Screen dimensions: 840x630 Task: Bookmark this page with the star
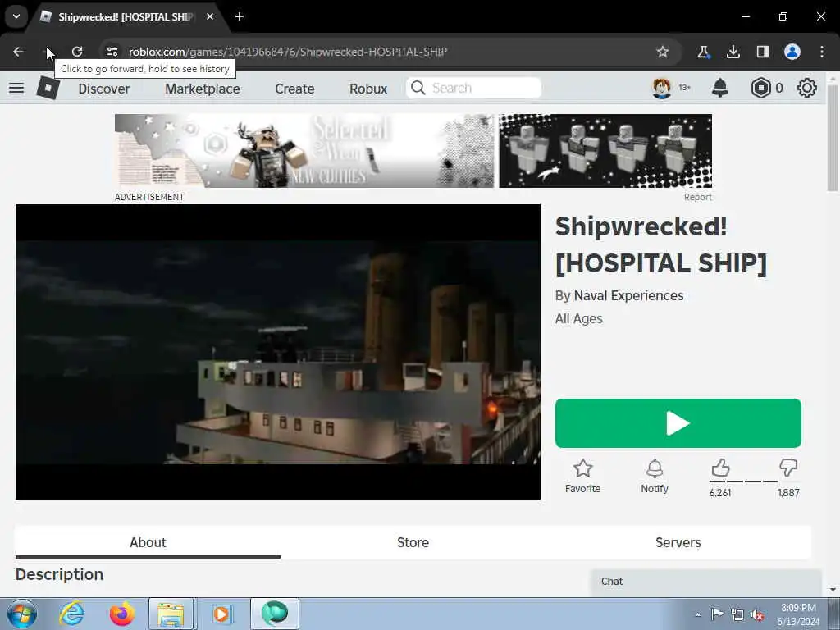(x=663, y=52)
